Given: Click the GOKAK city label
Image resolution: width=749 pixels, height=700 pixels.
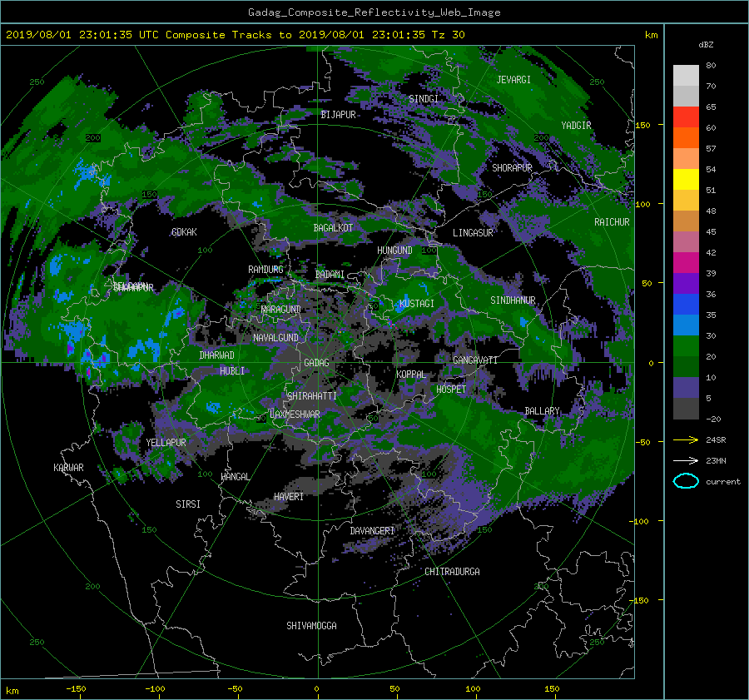Looking at the screenshot, I should coord(184,232).
